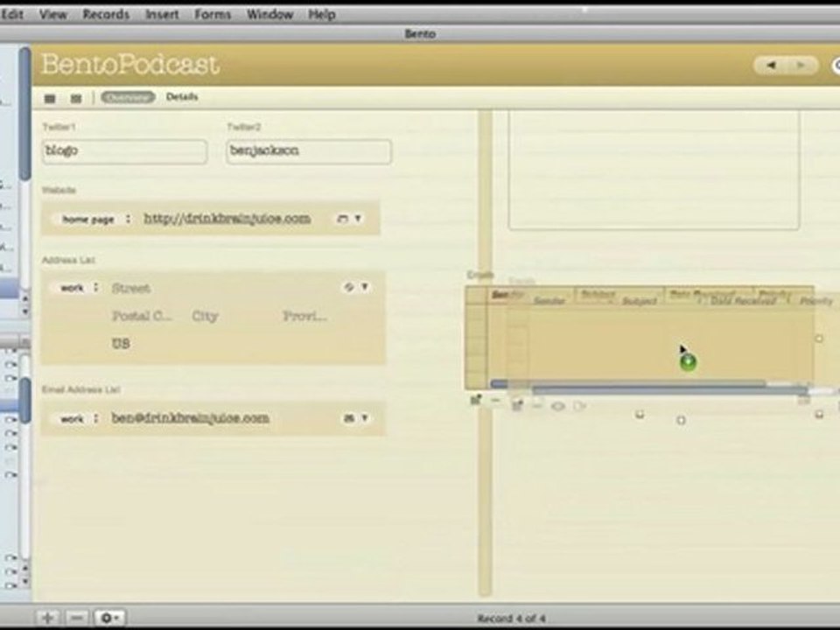Open the Records menu
This screenshot has height=630, width=840.
[x=106, y=15]
